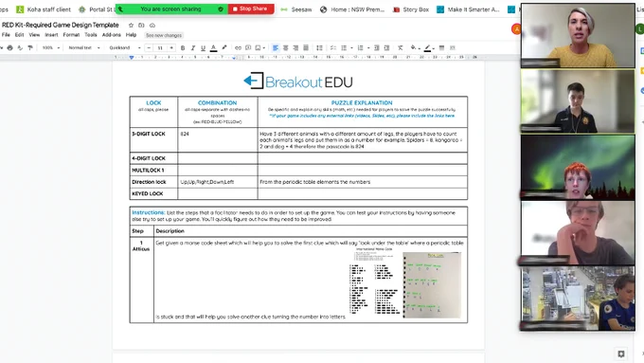
Task: Toggle bold formatting
Action: (183, 48)
